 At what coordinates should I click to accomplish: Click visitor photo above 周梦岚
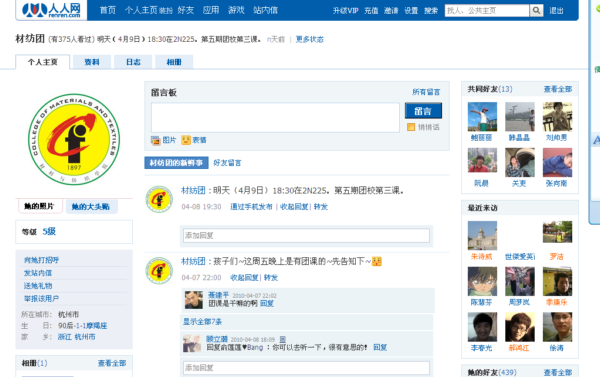[520, 281]
